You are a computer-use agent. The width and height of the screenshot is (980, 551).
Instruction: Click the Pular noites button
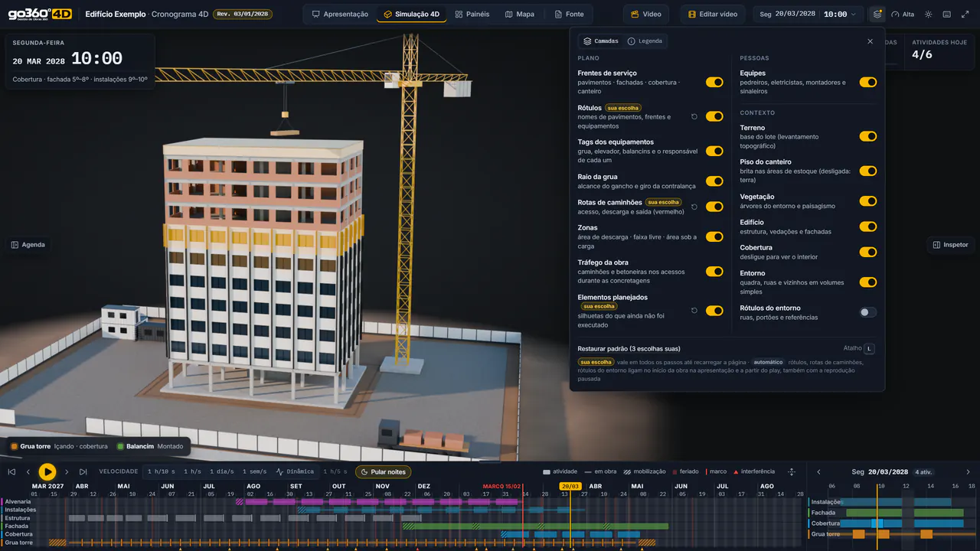[383, 472]
